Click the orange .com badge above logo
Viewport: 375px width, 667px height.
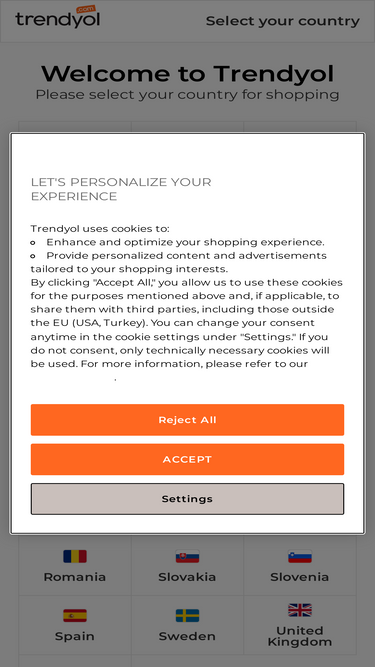86,9
